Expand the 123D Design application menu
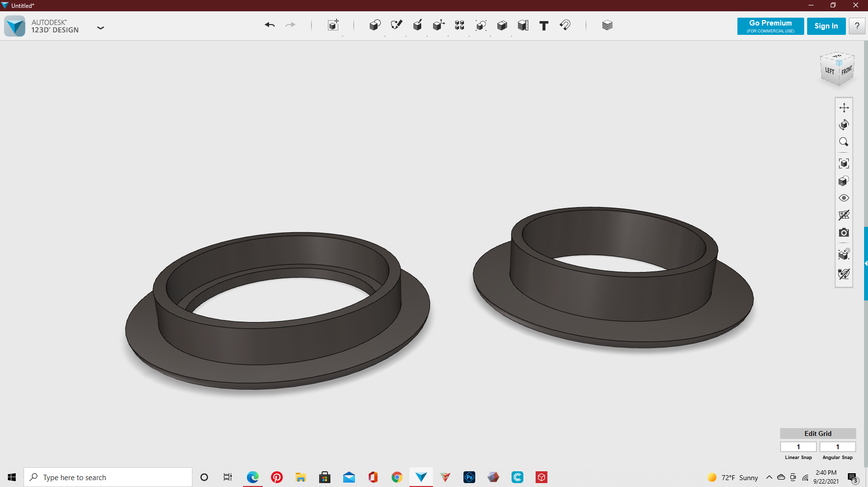The height and width of the screenshot is (487, 868). [101, 28]
